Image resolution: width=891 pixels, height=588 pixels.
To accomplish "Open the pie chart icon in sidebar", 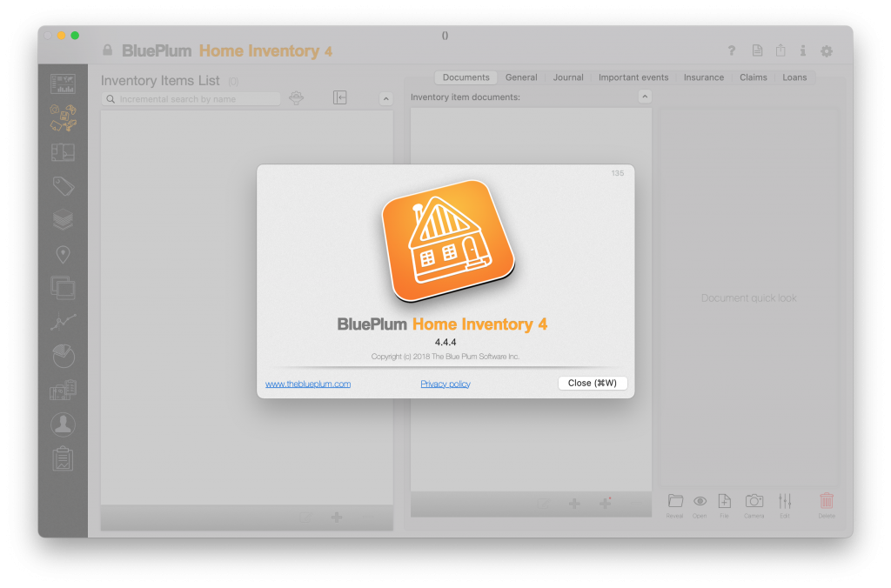I will pyautogui.click(x=63, y=356).
